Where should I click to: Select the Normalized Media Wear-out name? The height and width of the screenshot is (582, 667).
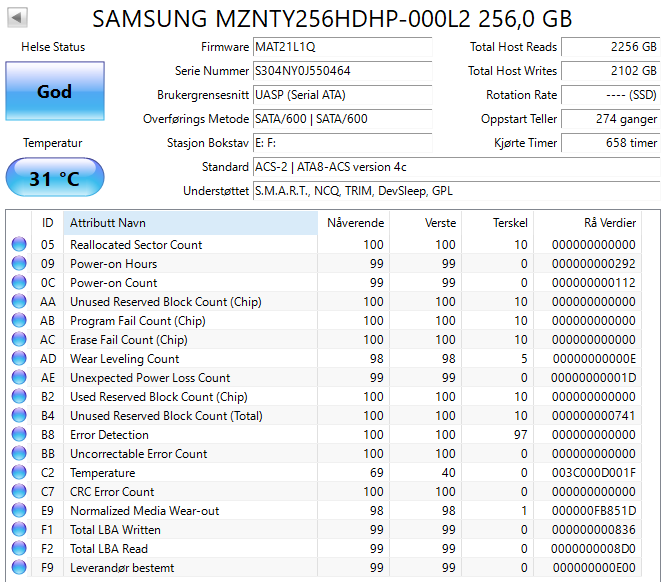(x=145, y=511)
